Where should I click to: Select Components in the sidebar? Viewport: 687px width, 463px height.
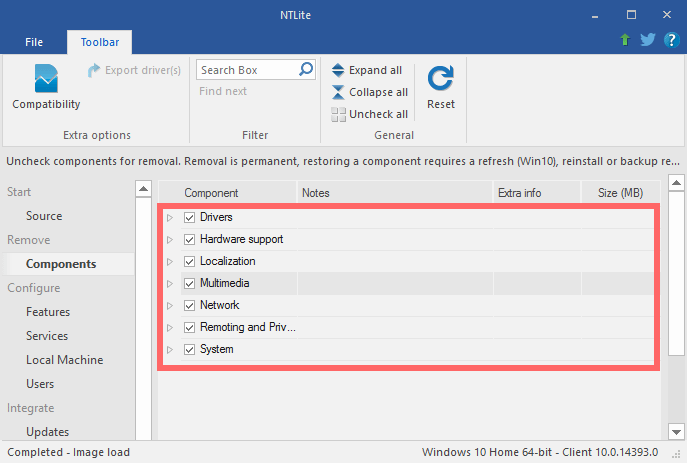(61, 264)
